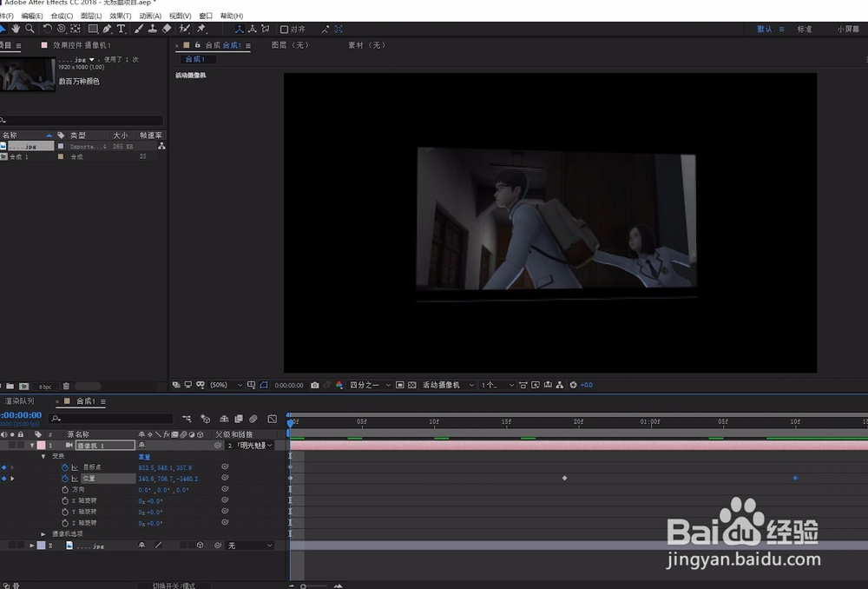
Task: Enable the Y 轴旋转 stopwatch
Action: point(65,512)
